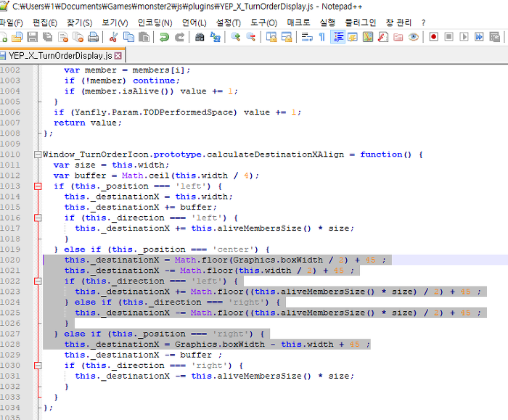Viewport: 508px width, 420px height.
Task: Open the ? help menu
Action: point(423,22)
